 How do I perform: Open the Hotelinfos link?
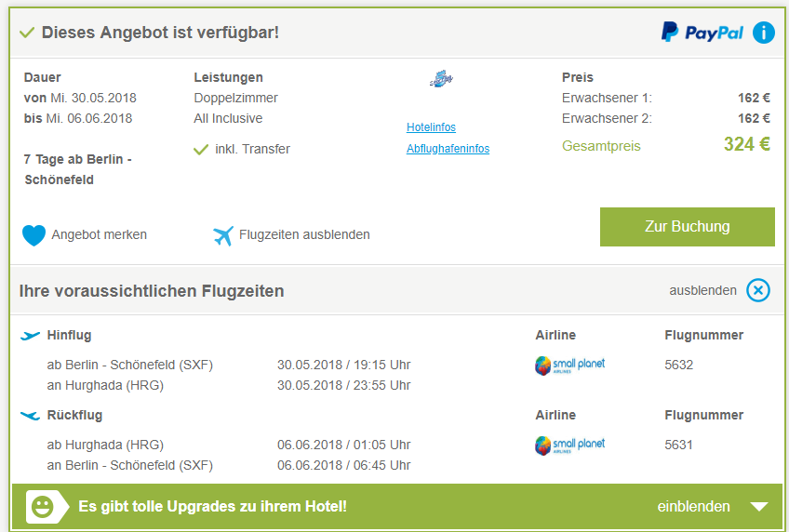coord(431,127)
